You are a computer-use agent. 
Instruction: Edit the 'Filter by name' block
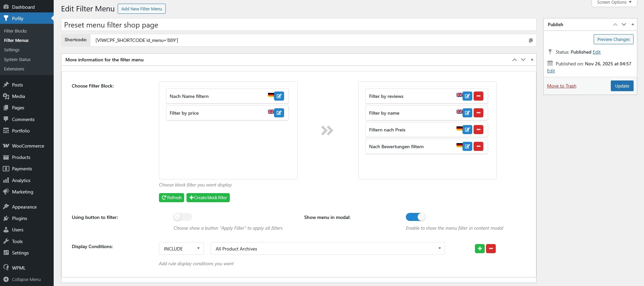tap(467, 113)
